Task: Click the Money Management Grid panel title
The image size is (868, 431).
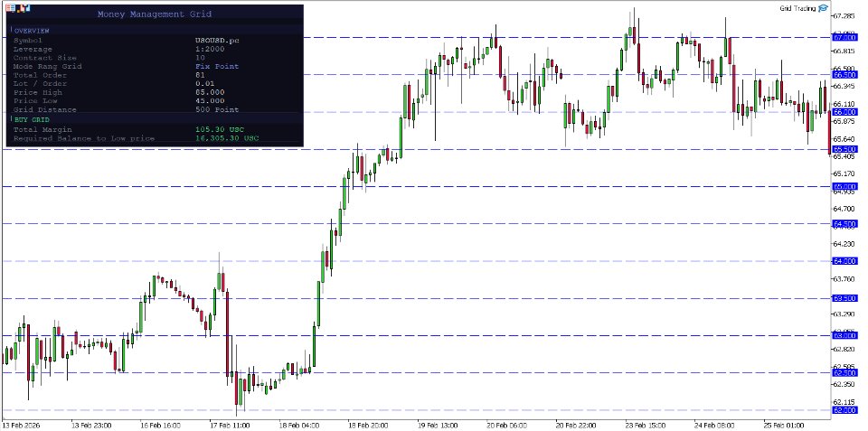Action: point(155,14)
